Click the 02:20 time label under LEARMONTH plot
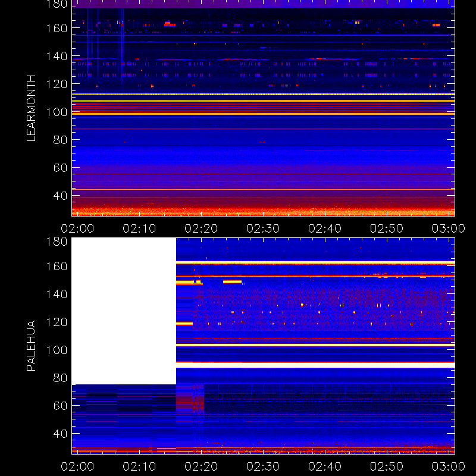Screen dimensions: 476x476 tap(201, 228)
